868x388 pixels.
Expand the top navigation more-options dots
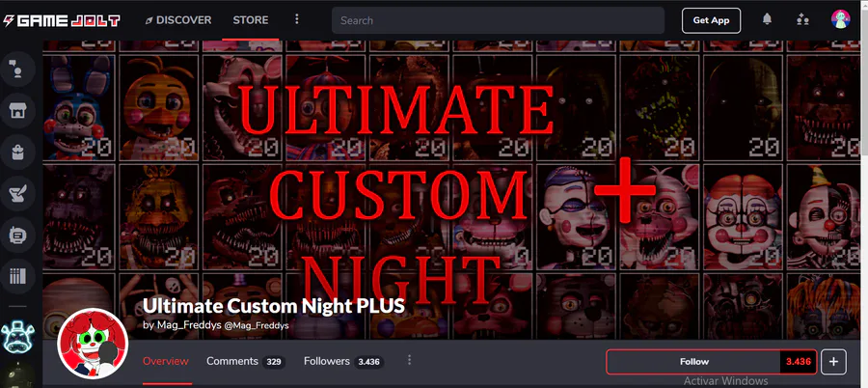tap(297, 20)
